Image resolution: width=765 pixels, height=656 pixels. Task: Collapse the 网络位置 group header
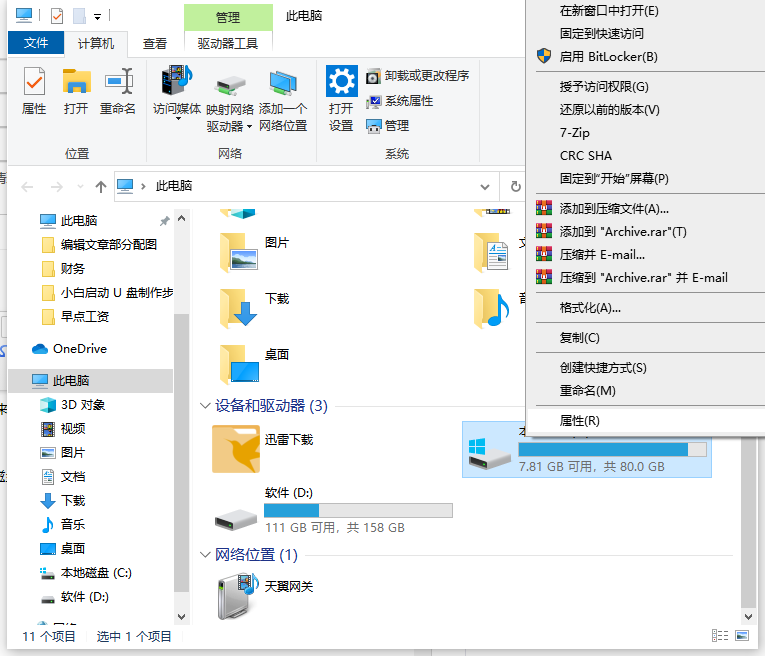pyautogui.click(x=205, y=555)
